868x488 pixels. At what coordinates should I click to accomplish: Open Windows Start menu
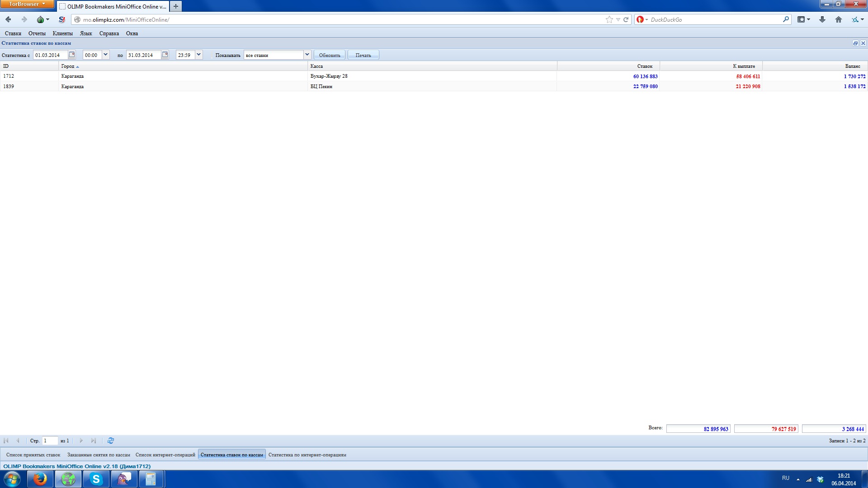12,479
